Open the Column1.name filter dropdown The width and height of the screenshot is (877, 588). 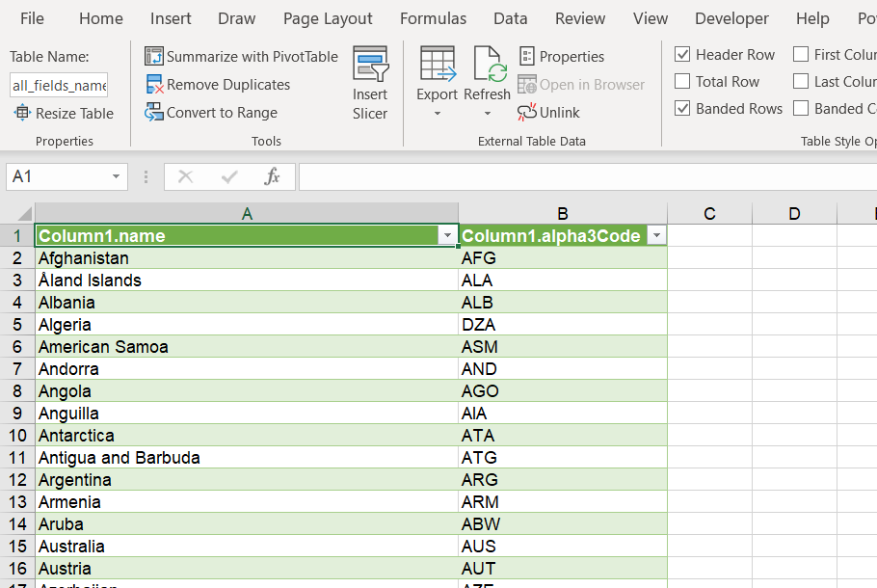(447, 235)
